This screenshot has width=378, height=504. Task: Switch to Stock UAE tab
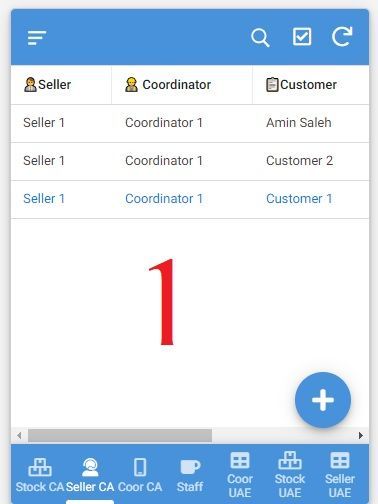(290, 475)
